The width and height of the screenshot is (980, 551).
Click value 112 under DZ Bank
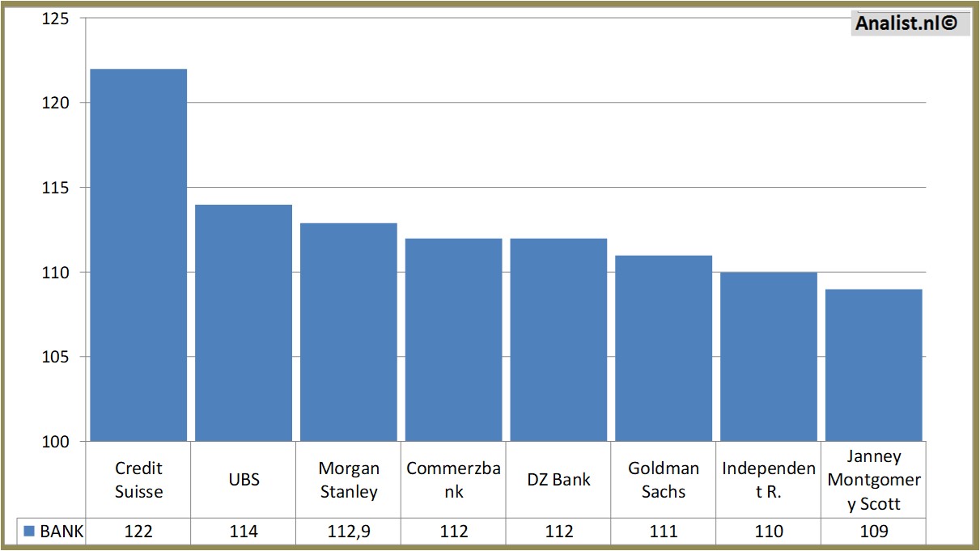point(558,532)
